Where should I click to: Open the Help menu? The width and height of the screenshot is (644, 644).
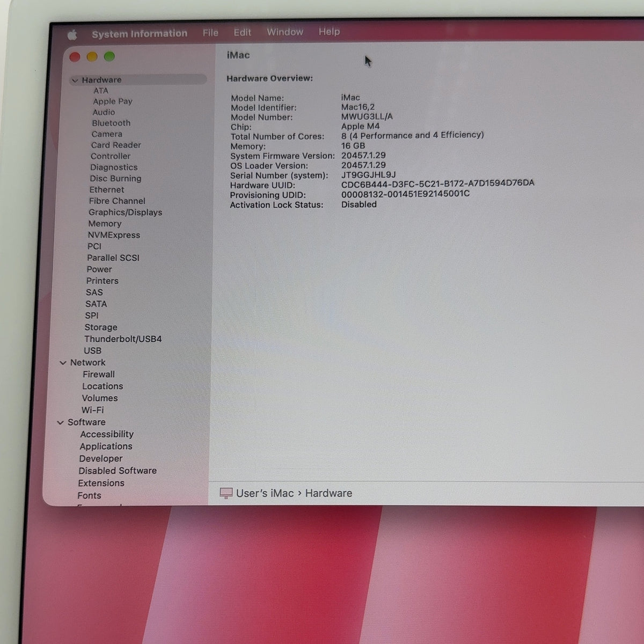[x=329, y=31]
